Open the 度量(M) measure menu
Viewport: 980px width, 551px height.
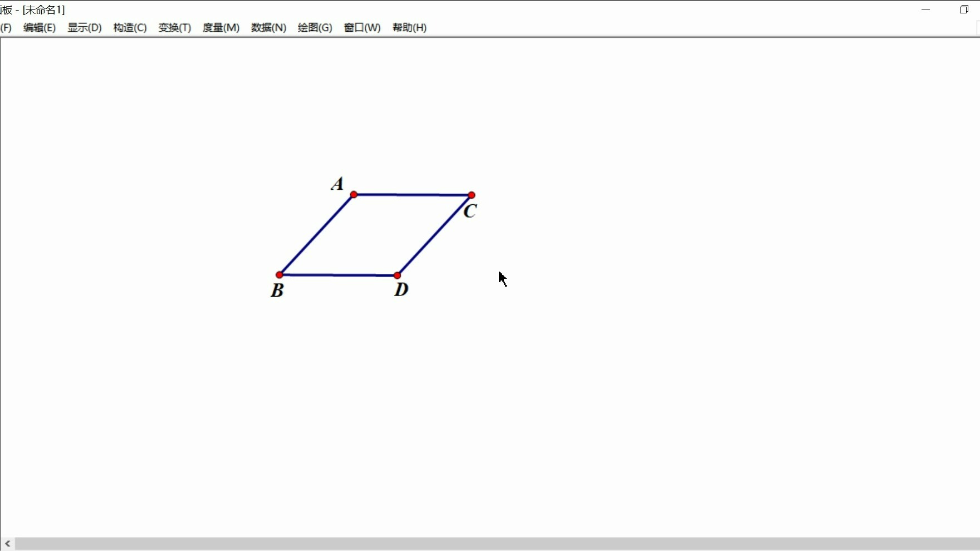tap(221, 27)
